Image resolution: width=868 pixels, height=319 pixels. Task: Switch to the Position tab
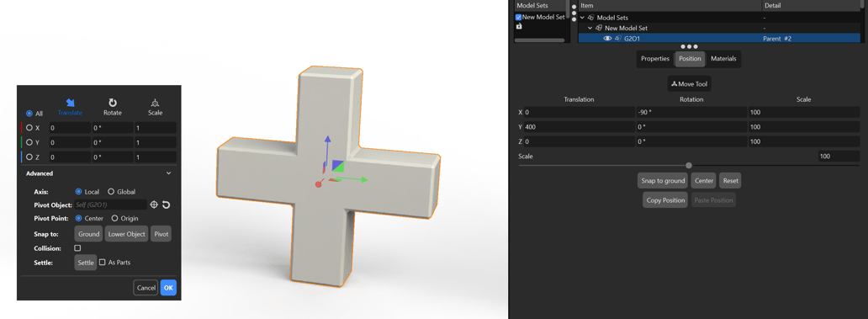tap(690, 59)
